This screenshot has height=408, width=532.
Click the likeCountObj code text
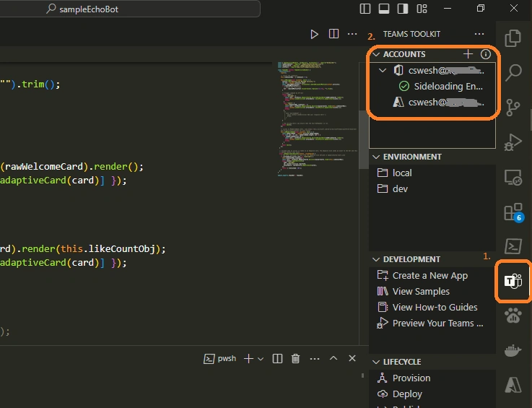[x=123, y=249]
